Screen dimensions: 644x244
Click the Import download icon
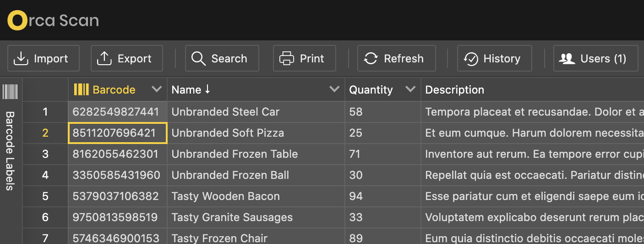point(21,59)
